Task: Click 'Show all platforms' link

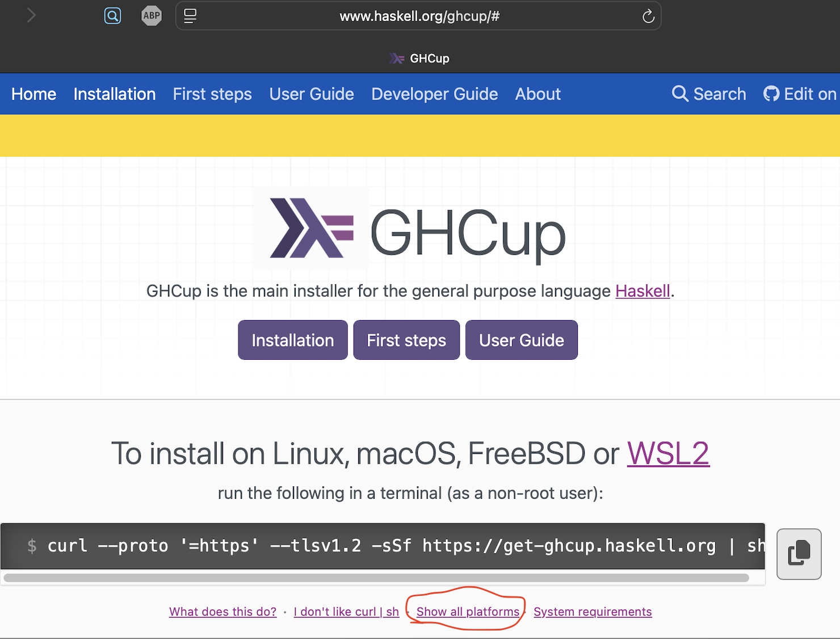Action: click(x=468, y=612)
